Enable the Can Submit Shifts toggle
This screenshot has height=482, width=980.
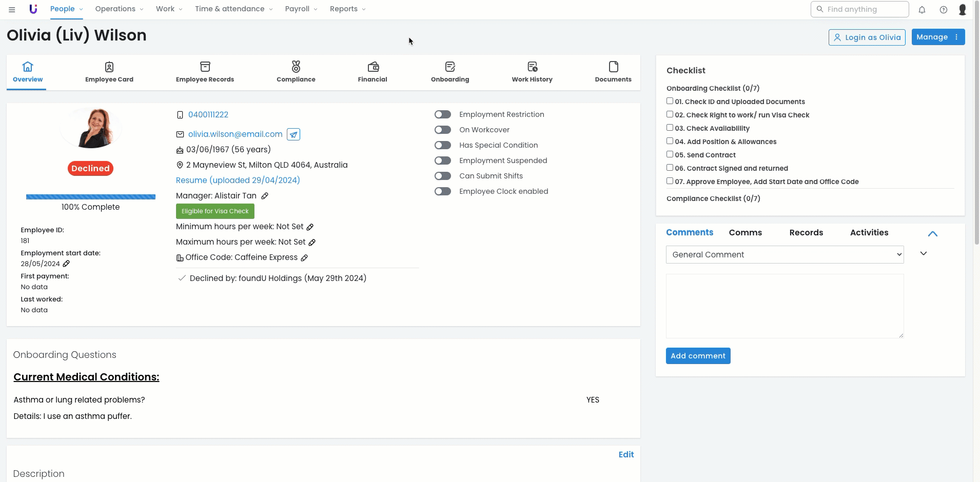[442, 176]
